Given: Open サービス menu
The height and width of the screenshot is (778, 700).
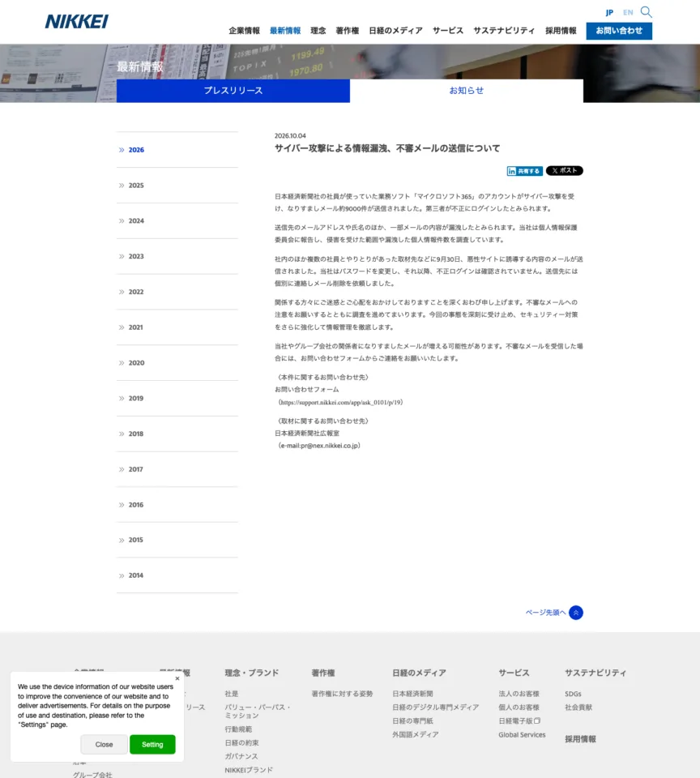Looking at the screenshot, I should point(448,31).
